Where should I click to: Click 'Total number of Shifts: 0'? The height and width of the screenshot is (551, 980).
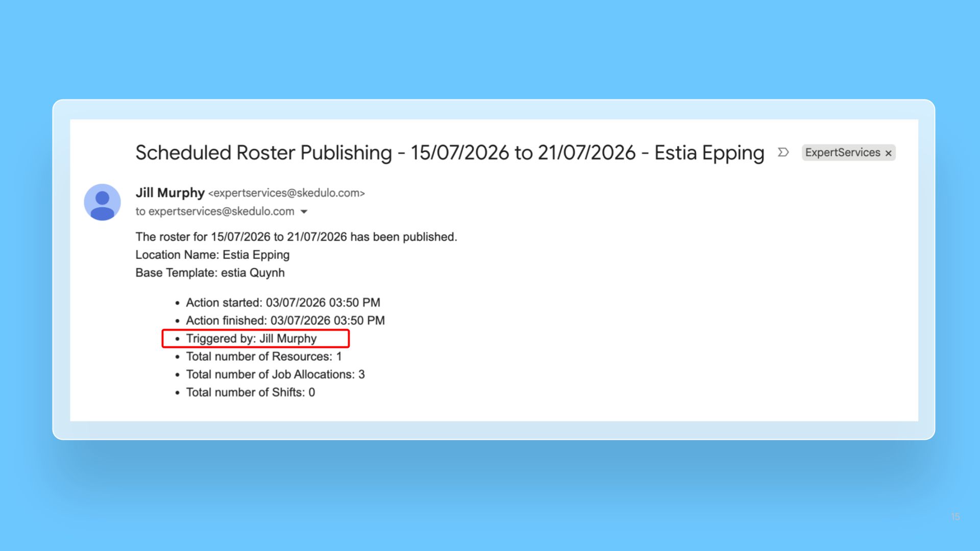[250, 392]
